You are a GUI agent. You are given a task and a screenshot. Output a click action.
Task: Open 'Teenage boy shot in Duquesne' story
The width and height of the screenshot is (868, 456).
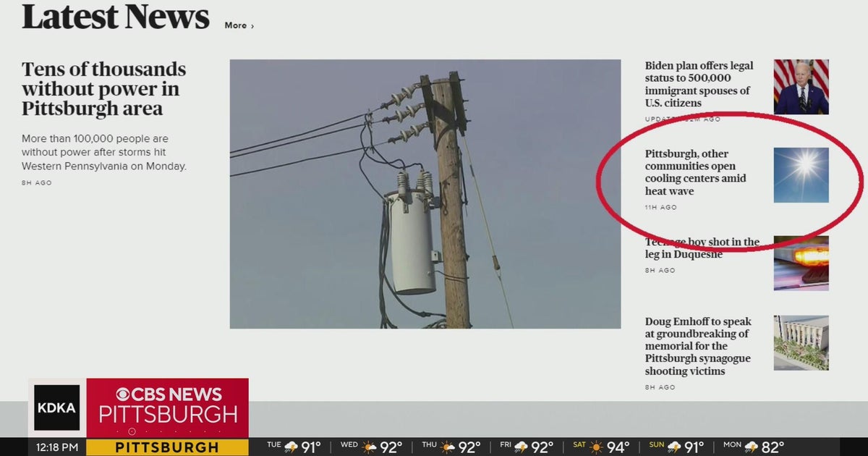[x=702, y=248]
